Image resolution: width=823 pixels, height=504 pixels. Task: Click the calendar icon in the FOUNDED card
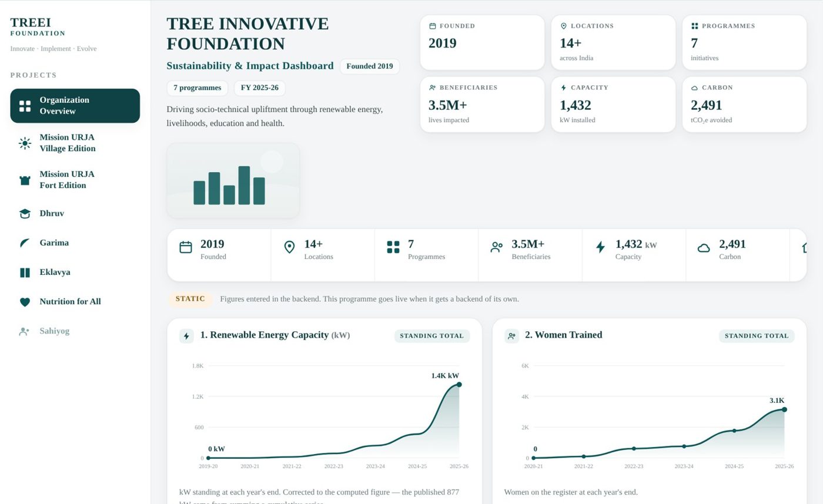pyautogui.click(x=433, y=26)
